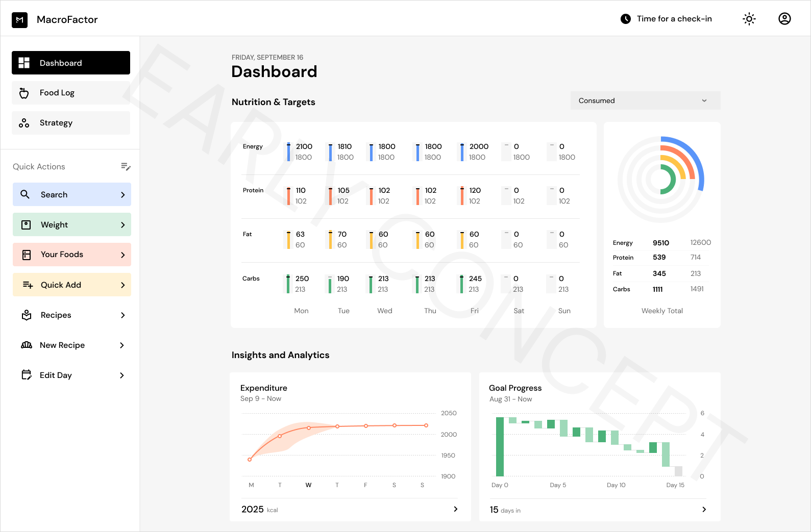Click the Weekly Total ring chart
The image size is (811, 532).
click(661, 180)
